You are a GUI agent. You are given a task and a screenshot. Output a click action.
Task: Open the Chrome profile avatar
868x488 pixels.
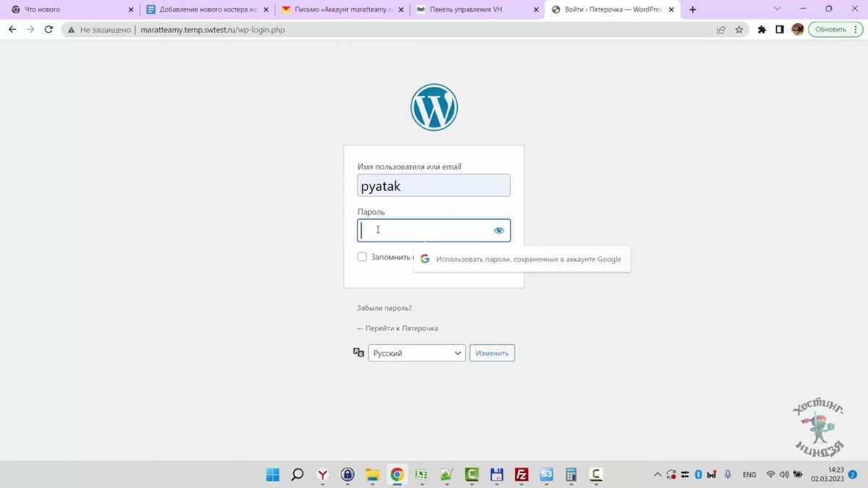(798, 30)
